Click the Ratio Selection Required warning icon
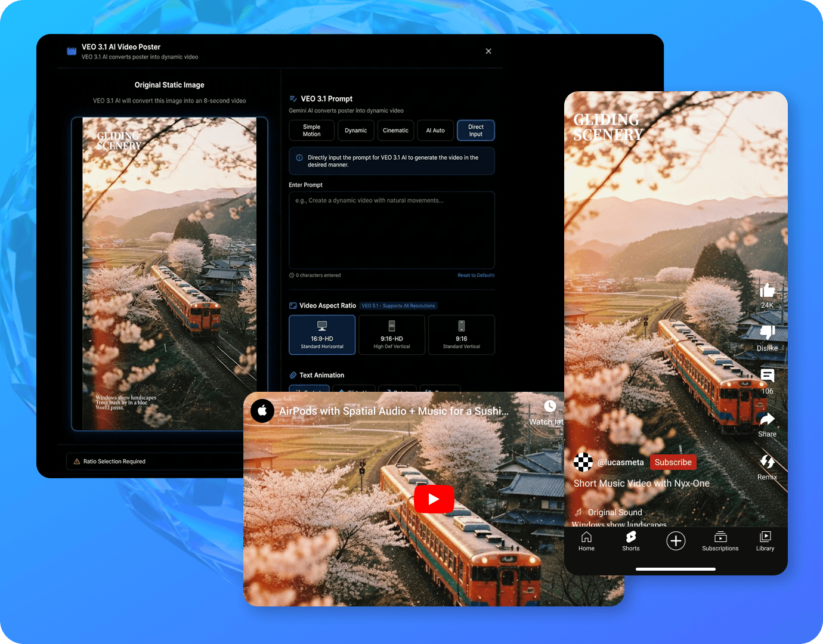The image size is (823, 644). tap(77, 462)
